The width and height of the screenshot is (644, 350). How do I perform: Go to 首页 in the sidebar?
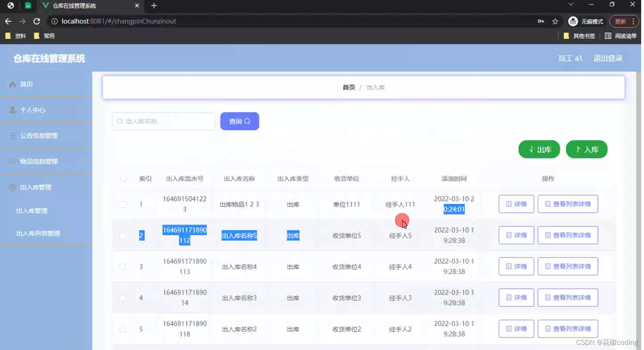[x=46, y=84]
